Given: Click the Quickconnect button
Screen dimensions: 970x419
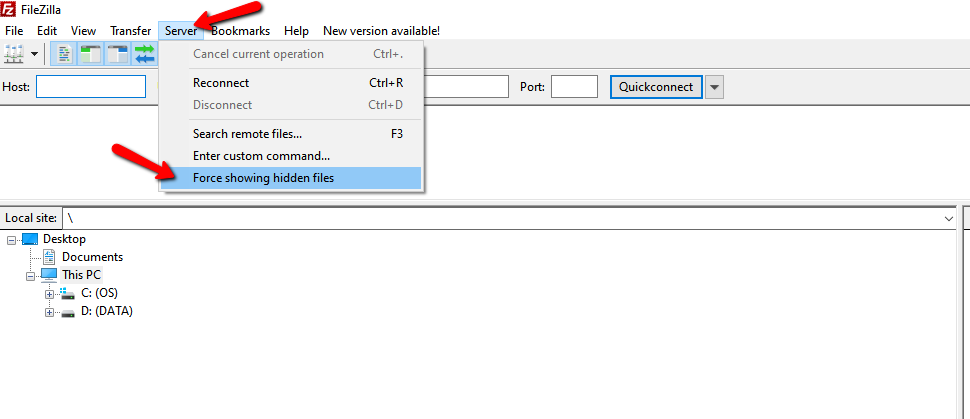Looking at the screenshot, I should (x=656, y=87).
